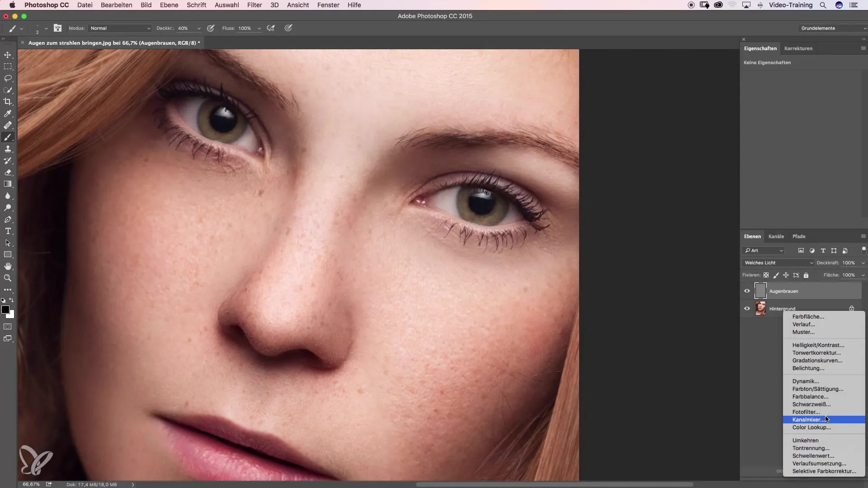Toggle pressure for size
The image size is (868, 488).
point(288,28)
